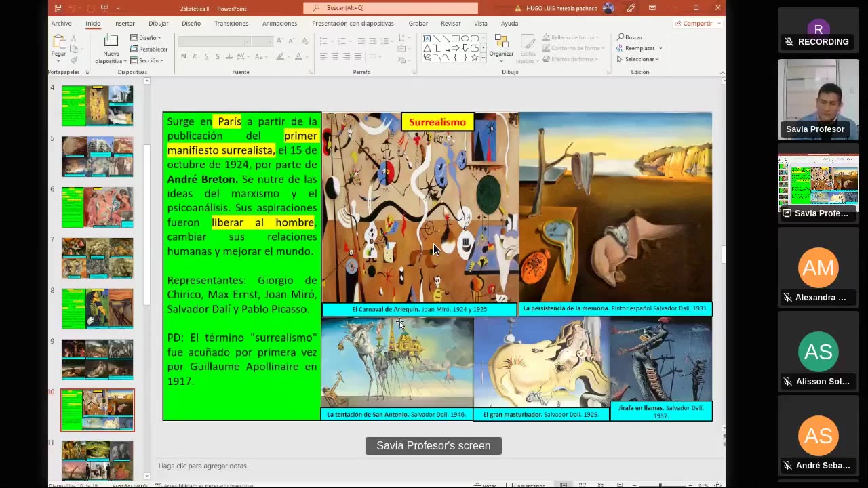The image size is (868, 488).
Task: Switch to the Transiciones tab
Action: coord(231,24)
